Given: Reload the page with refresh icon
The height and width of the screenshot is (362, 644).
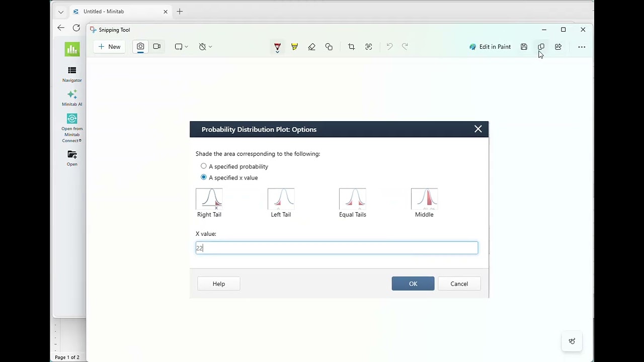Looking at the screenshot, I should click(76, 28).
